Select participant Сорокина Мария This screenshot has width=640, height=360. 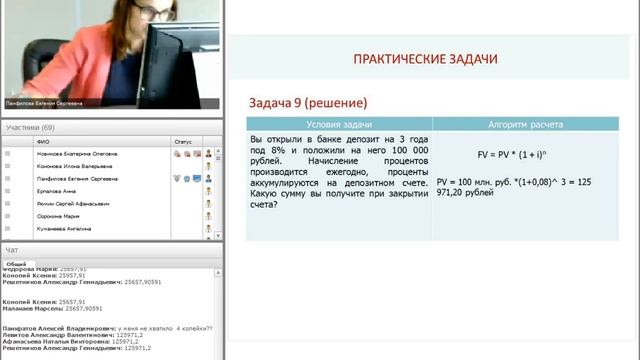(x=58, y=216)
